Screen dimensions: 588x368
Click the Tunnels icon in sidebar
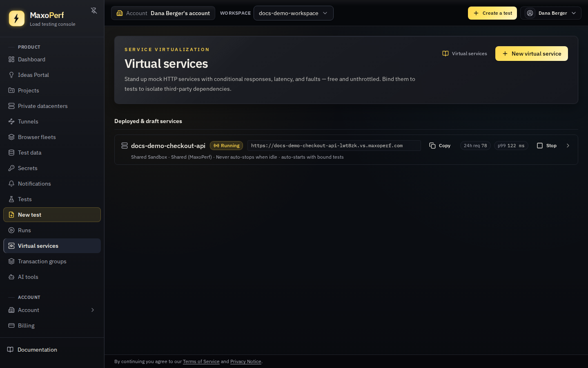11,121
